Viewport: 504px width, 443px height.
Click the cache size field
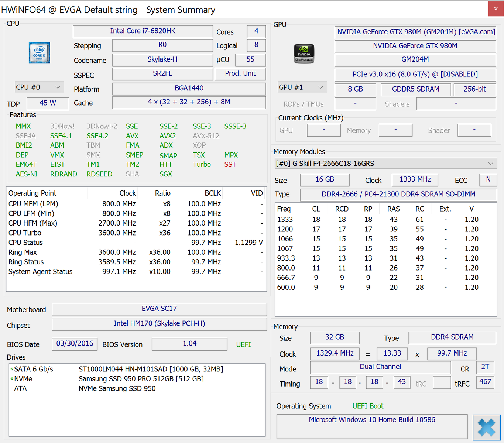point(189,102)
